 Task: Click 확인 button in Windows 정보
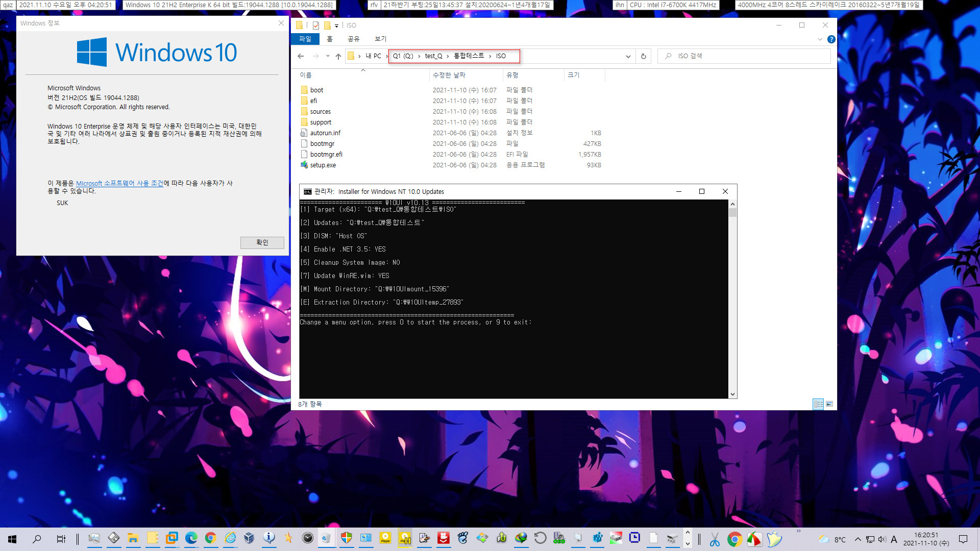click(262, 242)
